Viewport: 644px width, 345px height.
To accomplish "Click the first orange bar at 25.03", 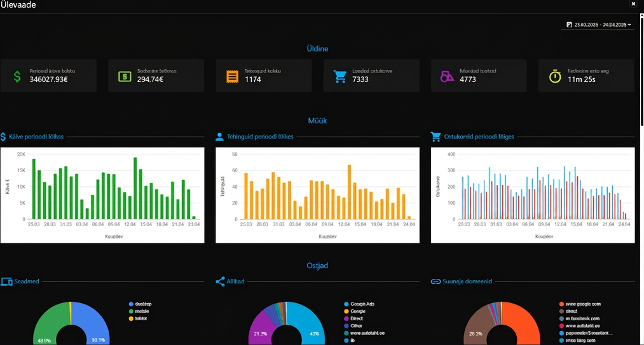I will coord(246,196).
